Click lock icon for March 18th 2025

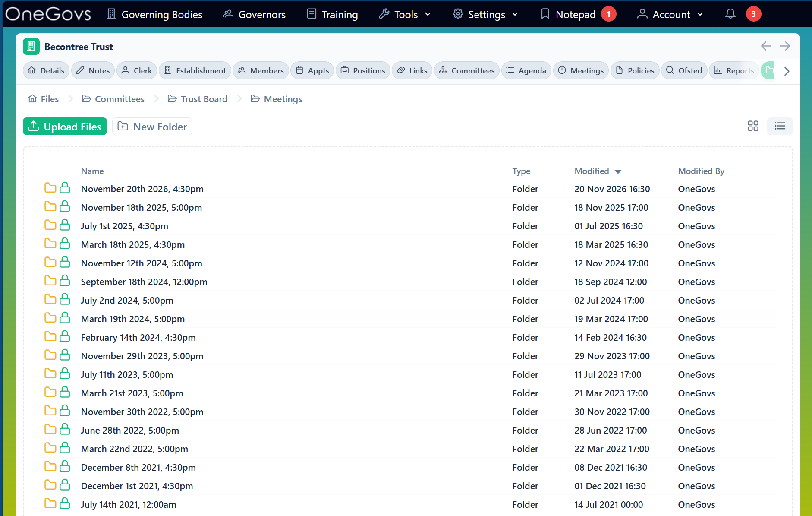click(x=65, y=244)
